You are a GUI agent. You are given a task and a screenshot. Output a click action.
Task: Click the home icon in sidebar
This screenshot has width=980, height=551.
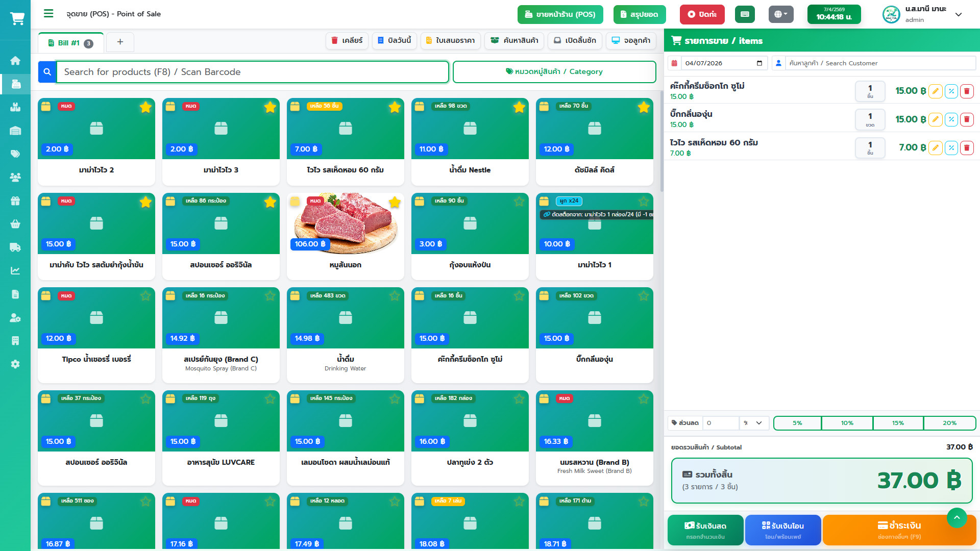15,61
